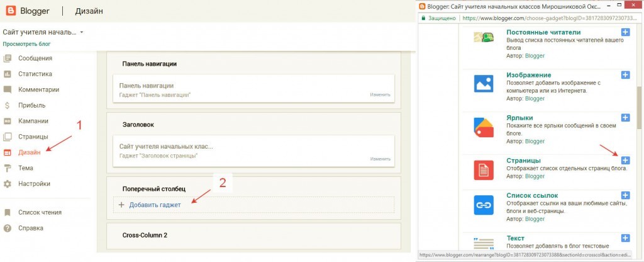Click the Текст gadget quote icon

click(484, 243)
